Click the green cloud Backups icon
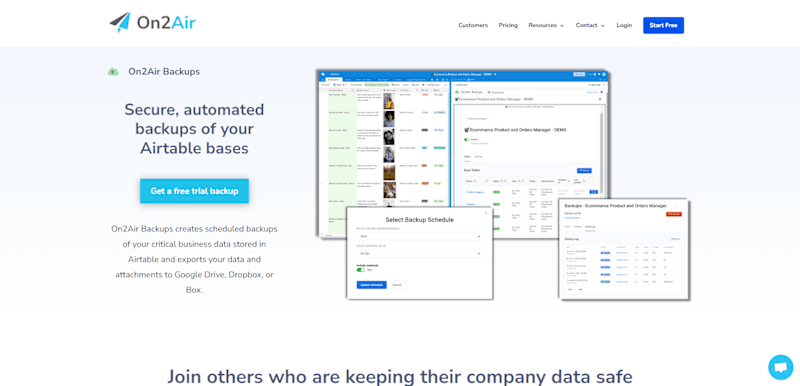 point(113,72)
